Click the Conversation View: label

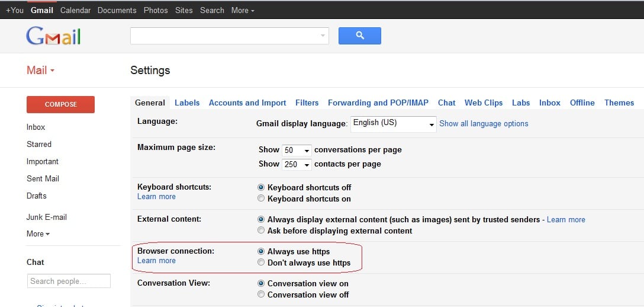174,283
